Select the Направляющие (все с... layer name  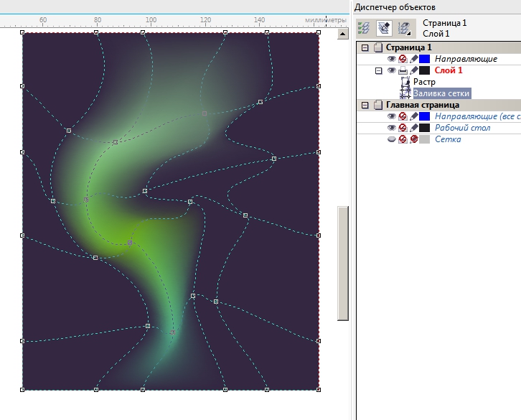pos(477,116)
